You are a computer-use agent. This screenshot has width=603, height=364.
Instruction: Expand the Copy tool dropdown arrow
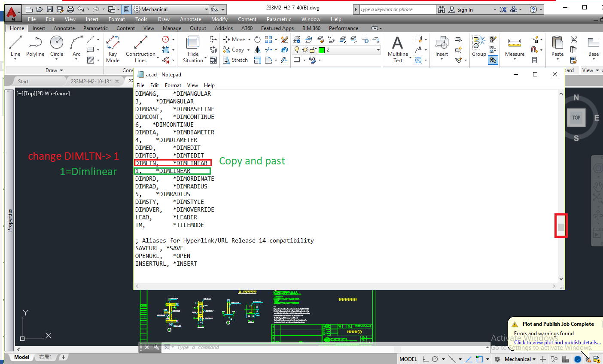(248, 50)
